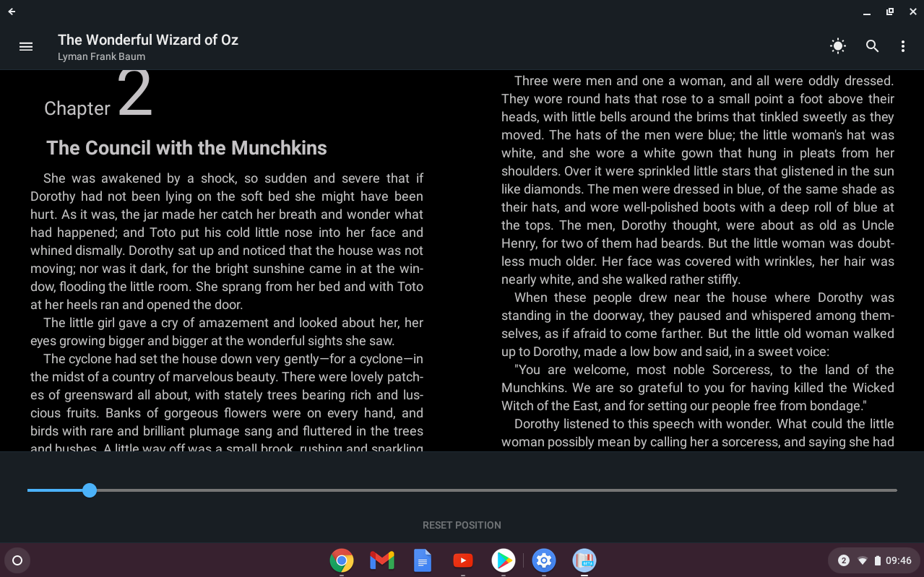Go back with the top-left arrow
Image resolution: width=924 pixels, height=577 pixels.
(12, 12)
